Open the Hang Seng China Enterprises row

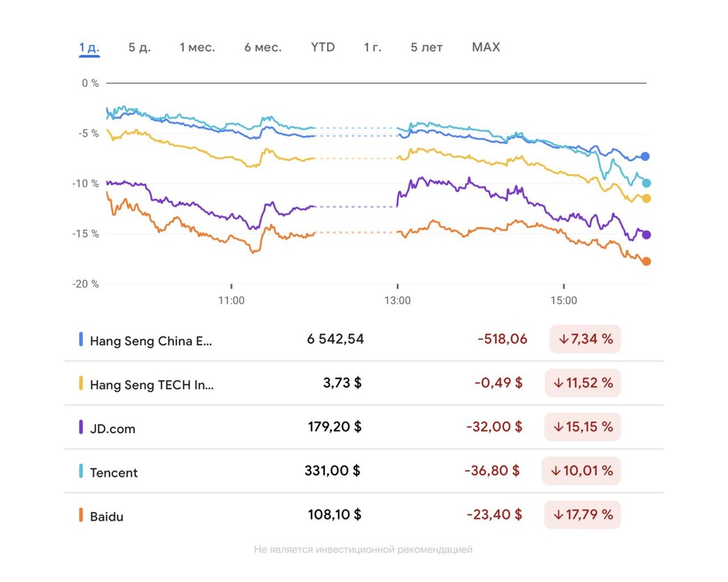tap(151, 340)
